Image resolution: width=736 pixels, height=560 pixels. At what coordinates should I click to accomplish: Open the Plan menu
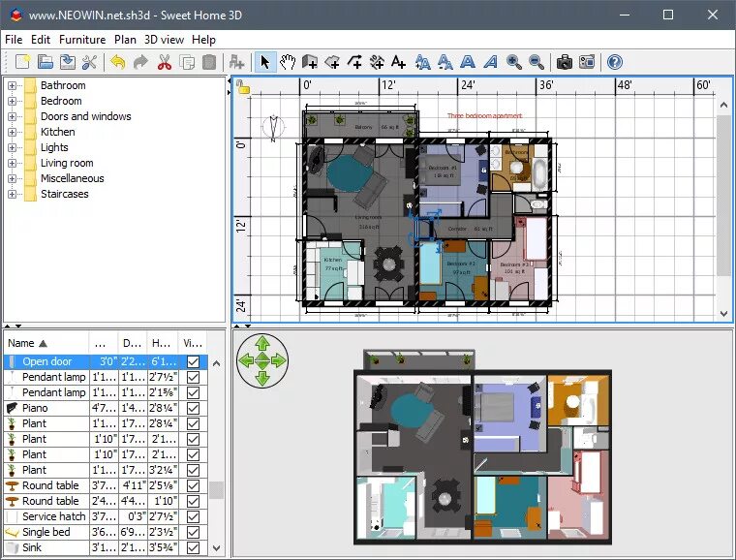(125, 40)
